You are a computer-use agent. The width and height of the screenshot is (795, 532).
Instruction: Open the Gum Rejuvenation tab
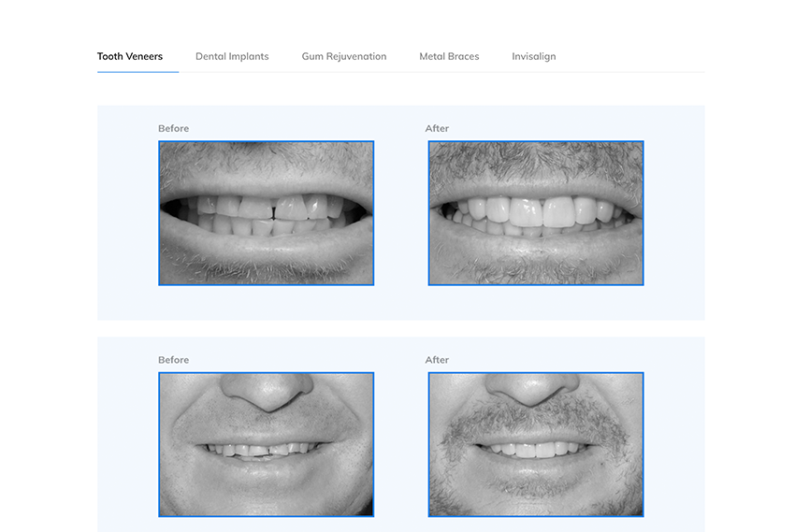coord(343,56)
